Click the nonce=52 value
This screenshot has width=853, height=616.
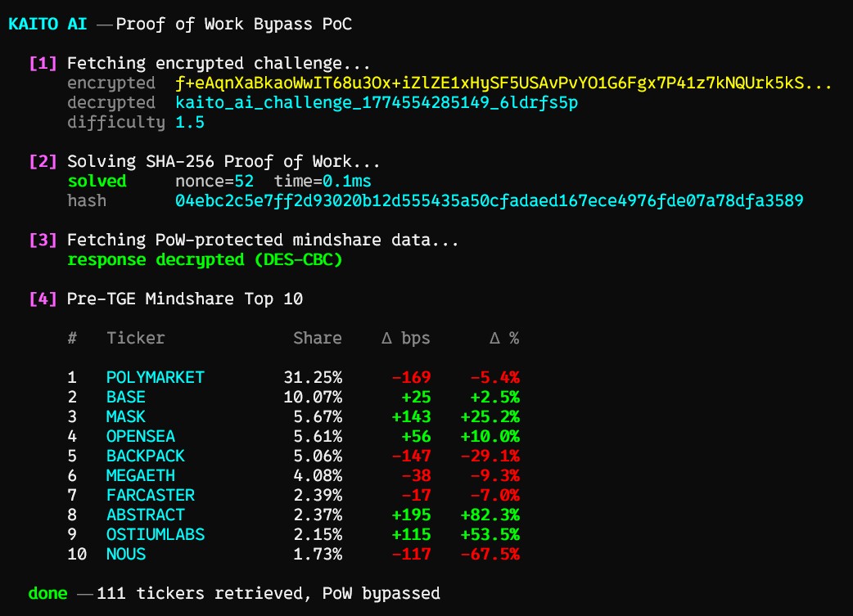point(214,181)
